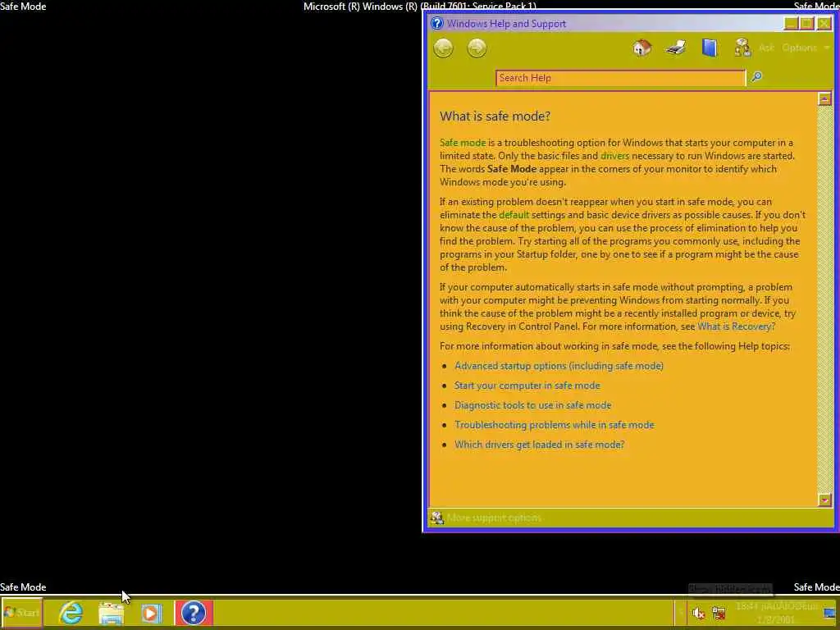
Task: Open 'Troubleshooting problems while in safe mode'
Action: click(x=554, y=425)
